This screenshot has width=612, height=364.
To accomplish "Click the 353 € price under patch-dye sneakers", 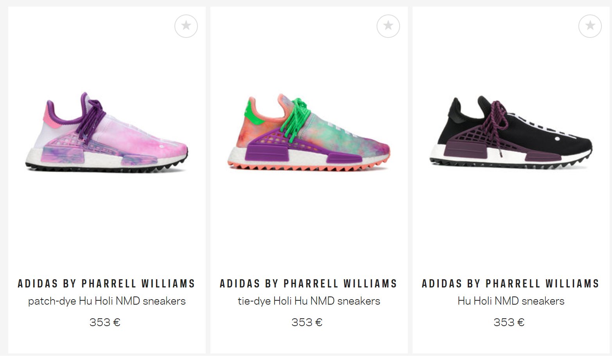I will pos(105,322).
